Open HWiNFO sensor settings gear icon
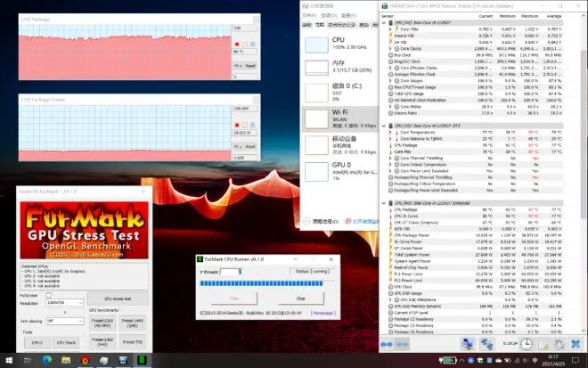Viewport: 588px width, 368px height. pyautogui.click(x=559, y=344)
